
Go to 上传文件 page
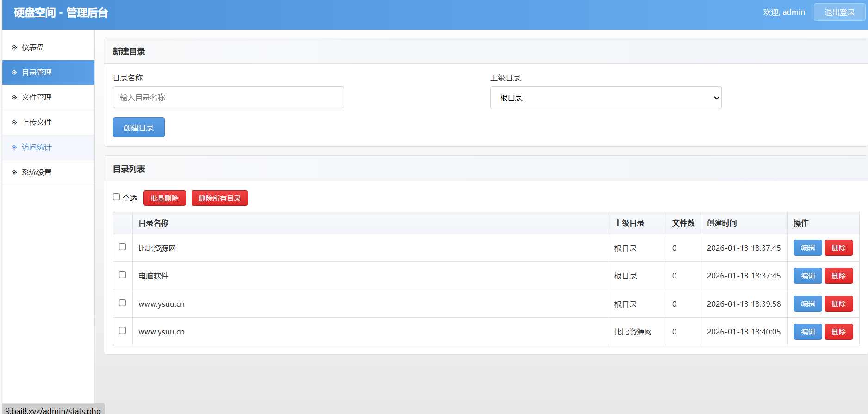pos(37,123)
